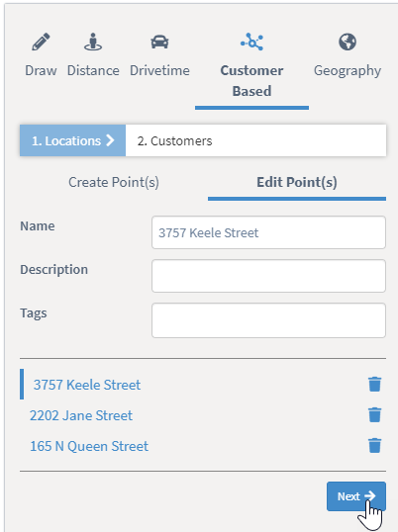Select the Geography globe icon
Viewport: 398px width, 532px height.
pos(348,43)
